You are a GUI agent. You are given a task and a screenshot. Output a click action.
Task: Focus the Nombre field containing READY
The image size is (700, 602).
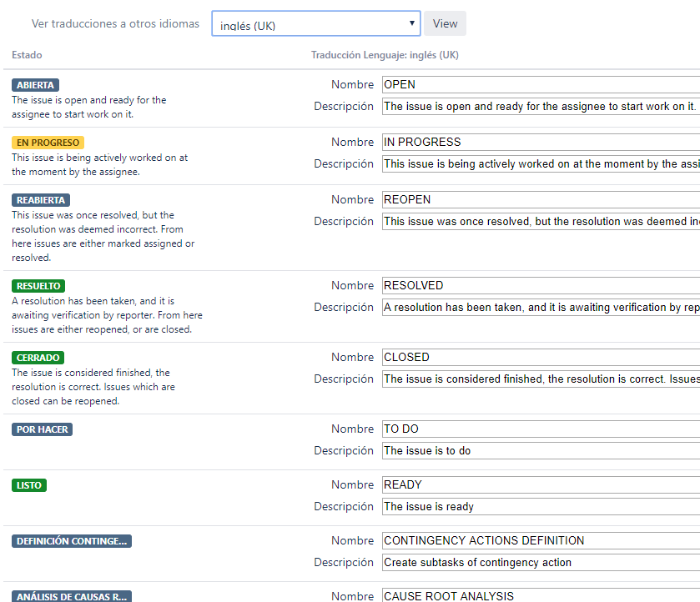coord(541,485)
